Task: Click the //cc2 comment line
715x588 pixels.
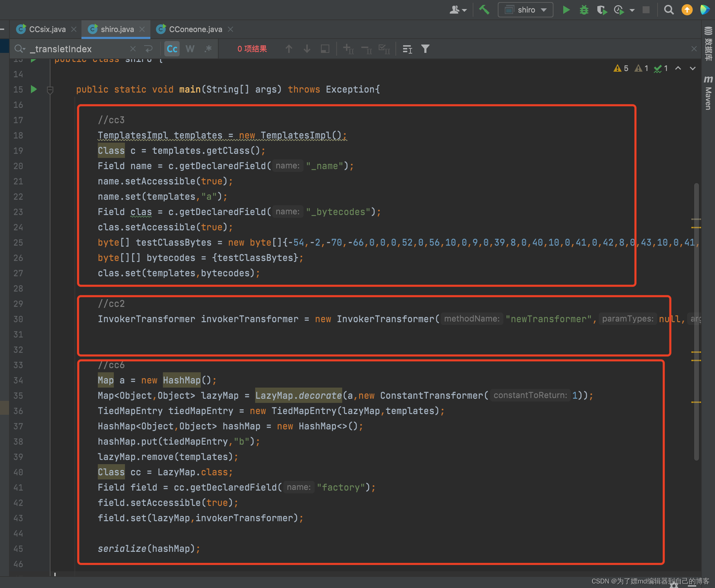Action: (111, 304)
